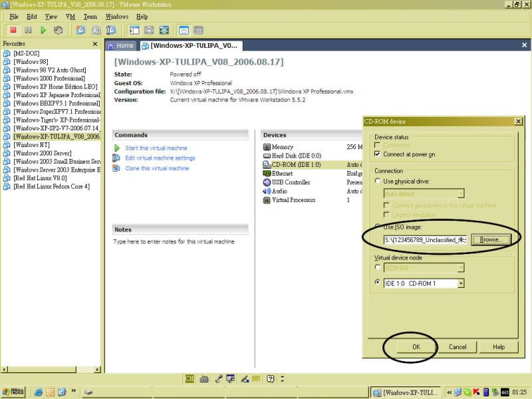Select [Red Hat Linux Fedora Core 4] favorite
The width and height of the screenshot is (532, 399).
click(52, 186)
